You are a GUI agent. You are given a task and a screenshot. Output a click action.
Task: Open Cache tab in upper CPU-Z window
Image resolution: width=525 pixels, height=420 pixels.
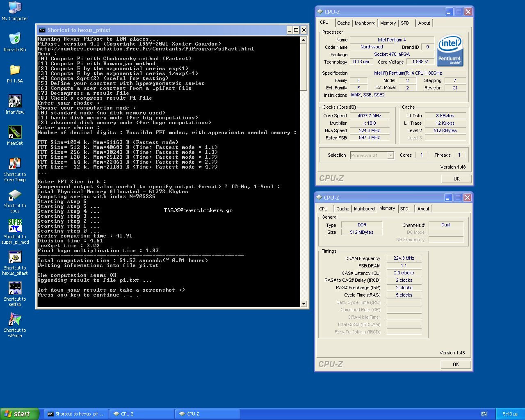344,23
